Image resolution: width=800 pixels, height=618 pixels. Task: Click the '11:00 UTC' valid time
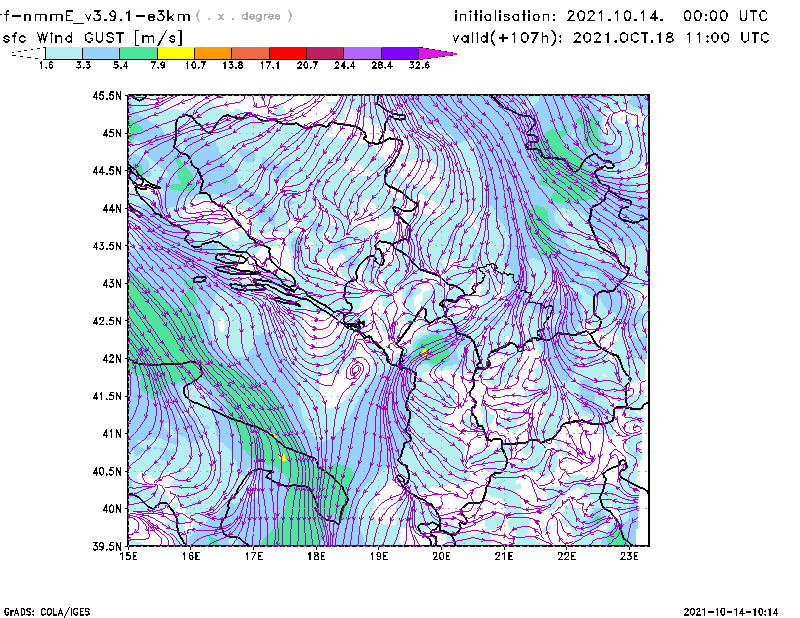pyautogui.click(x=727, y=38)
